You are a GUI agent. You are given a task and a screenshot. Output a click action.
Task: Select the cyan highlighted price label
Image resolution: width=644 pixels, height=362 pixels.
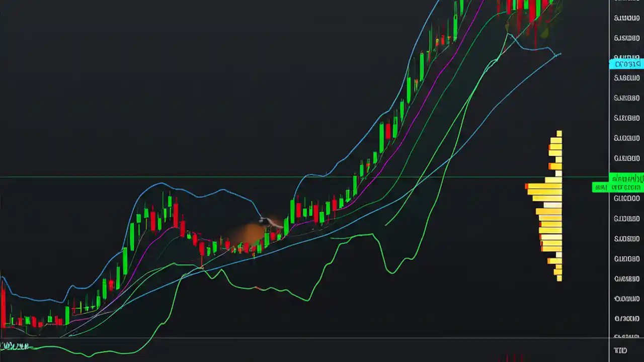(x=626, y=64)
